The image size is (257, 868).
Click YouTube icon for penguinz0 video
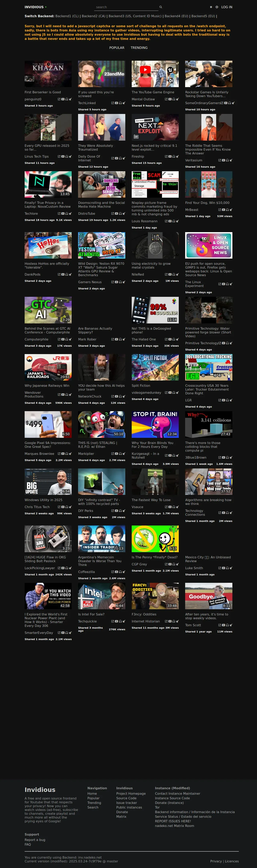point(63,99)
